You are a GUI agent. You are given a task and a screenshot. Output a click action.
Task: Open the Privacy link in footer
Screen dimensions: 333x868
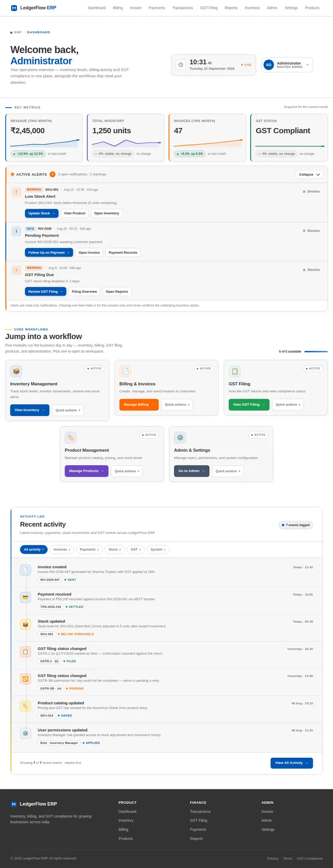273,859
